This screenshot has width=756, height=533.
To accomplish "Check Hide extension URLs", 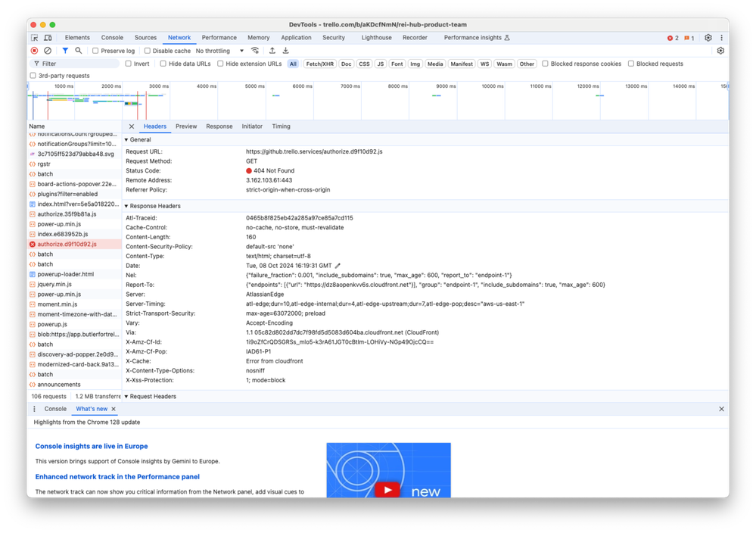I will click(220, 64).
